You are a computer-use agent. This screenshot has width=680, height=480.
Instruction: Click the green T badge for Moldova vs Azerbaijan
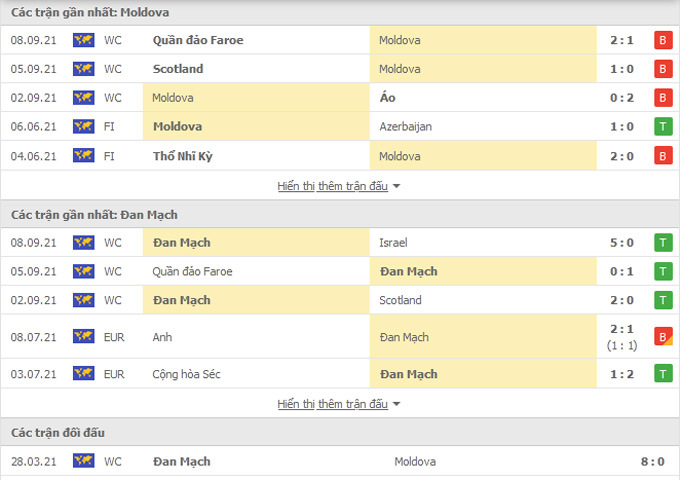pos(663,127)
